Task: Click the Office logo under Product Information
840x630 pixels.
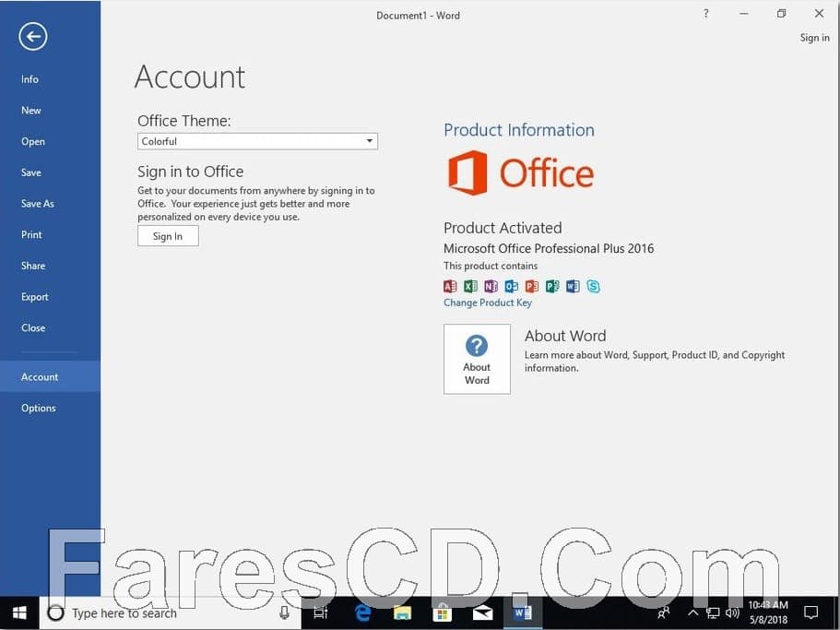Action: 521,172
